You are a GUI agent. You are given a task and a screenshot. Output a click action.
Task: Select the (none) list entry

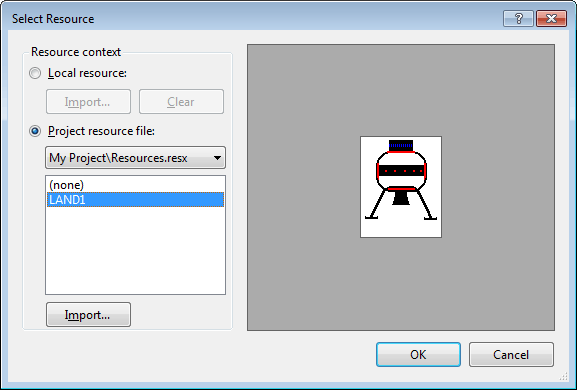tap(135, 185)
